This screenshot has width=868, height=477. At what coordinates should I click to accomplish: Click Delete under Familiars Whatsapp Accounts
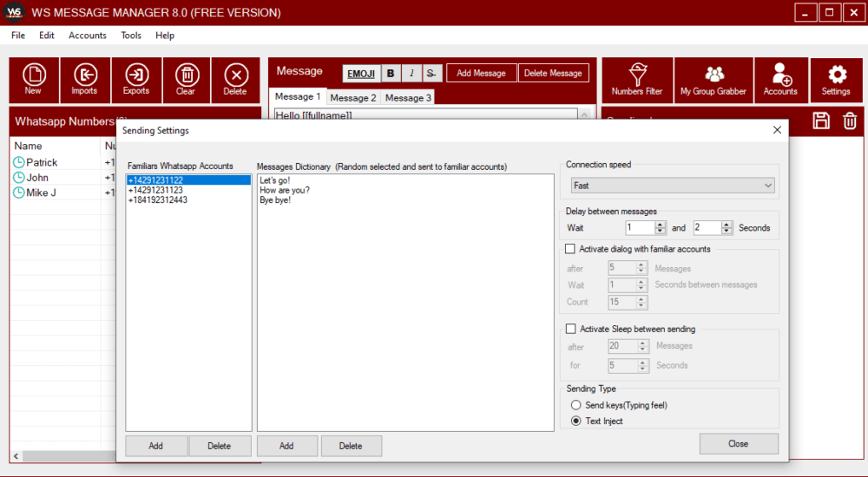[x=220, y=446]
